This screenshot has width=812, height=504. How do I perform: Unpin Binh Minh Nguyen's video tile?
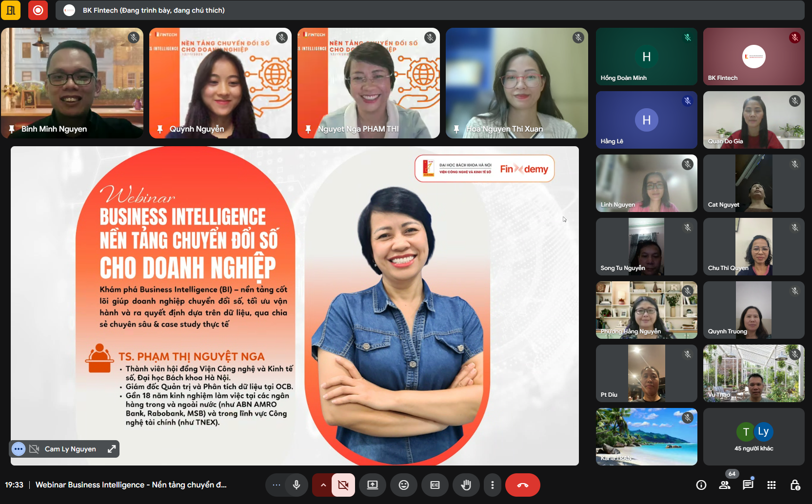(x=12, y=129)
